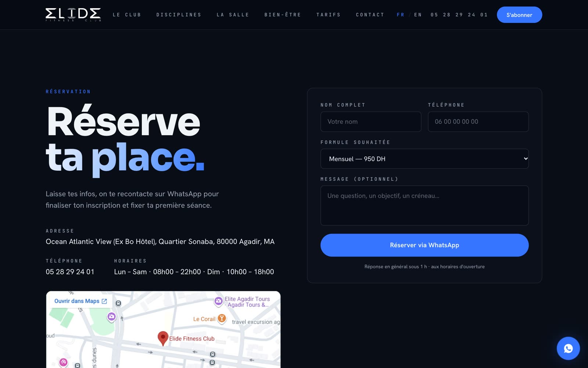Click the purple camera marker near the park
The width and height of the screenshot is (588, 368).
111,317
